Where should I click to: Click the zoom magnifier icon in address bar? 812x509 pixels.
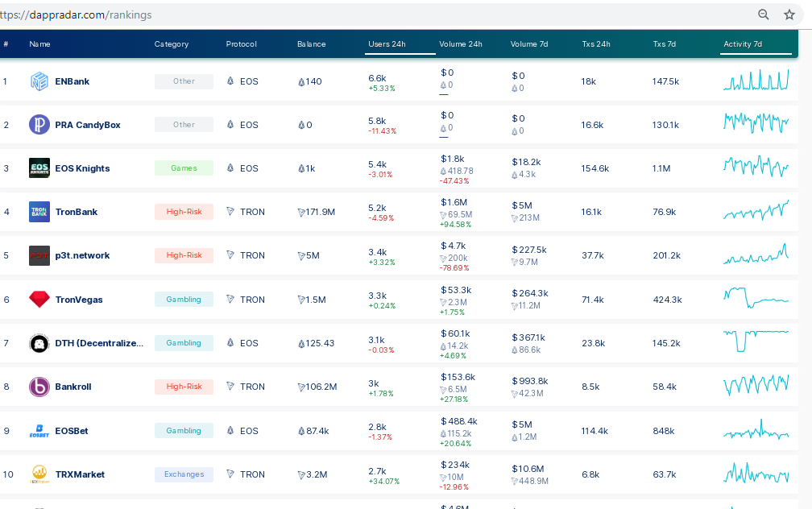click(x=764, y=14)
